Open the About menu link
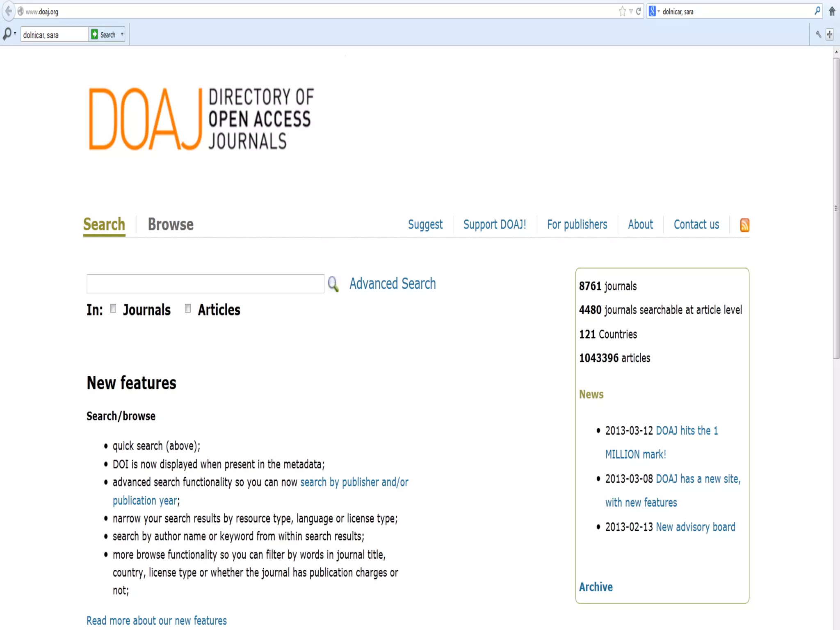The image size is (840, 630). (640, 225)
